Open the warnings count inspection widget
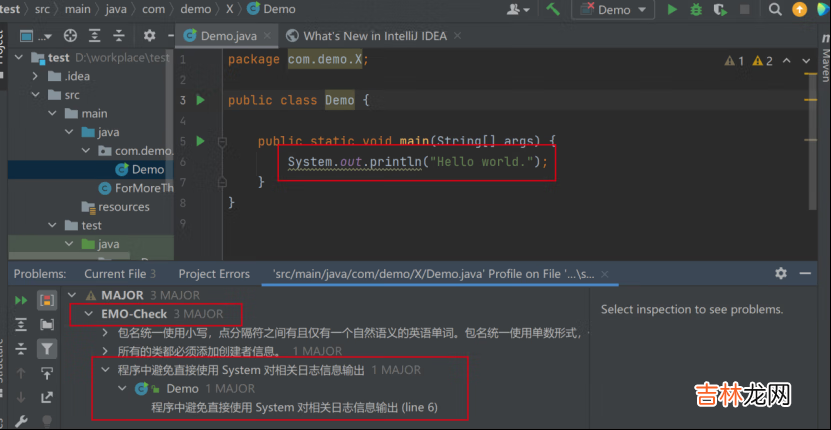Screen dimensions: 831x430 748,60
